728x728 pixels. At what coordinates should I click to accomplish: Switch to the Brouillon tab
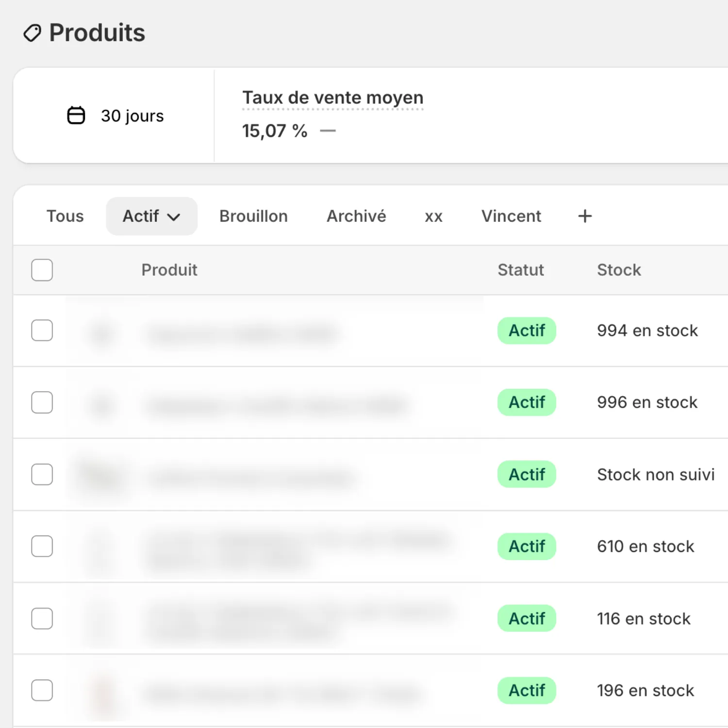click(253, 216)
